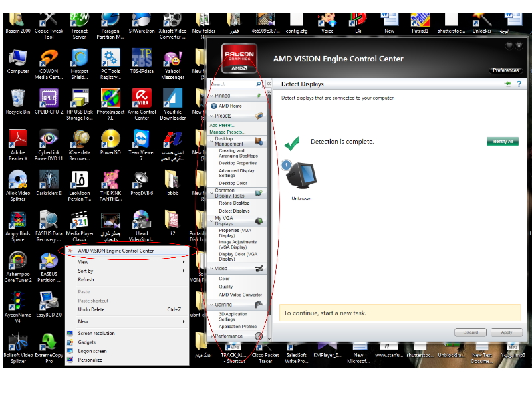Collapse the Common Display Tasks section
This screenshot has width=532, height=399.
(x=212, y=193)
